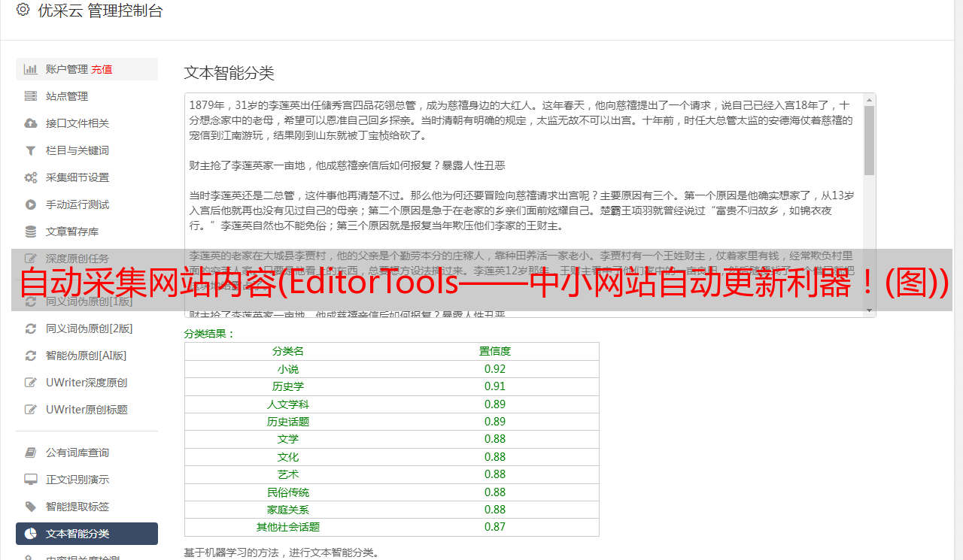Screen dimensions: 963x560
Task: Select the 人文学科 category cell
Action: click(288, 404)
